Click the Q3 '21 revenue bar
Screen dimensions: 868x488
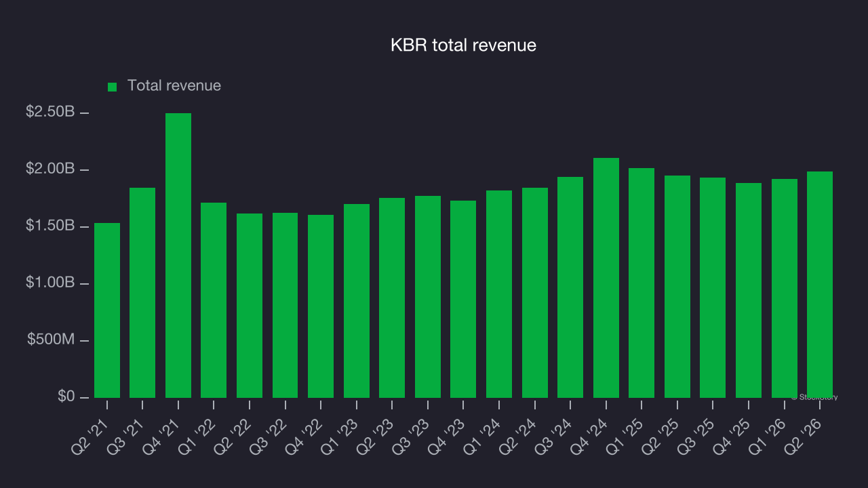tap(142, 293)
